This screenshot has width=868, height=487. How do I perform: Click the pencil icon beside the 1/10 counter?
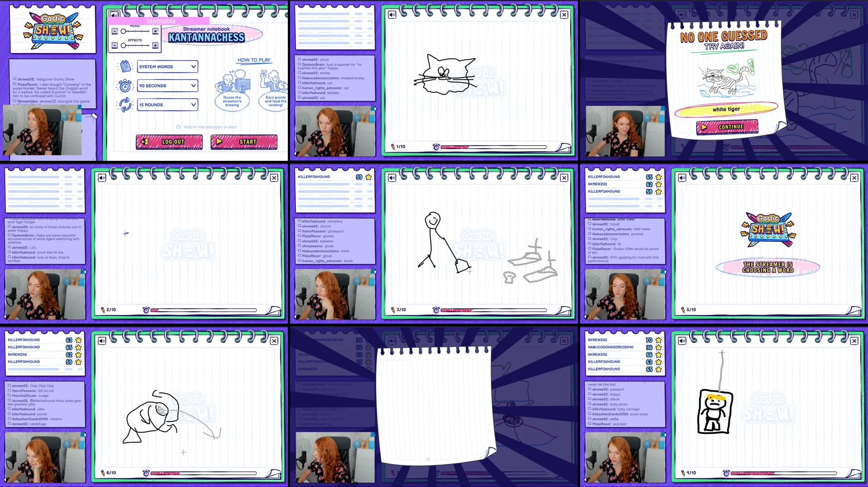coord(393,147)
